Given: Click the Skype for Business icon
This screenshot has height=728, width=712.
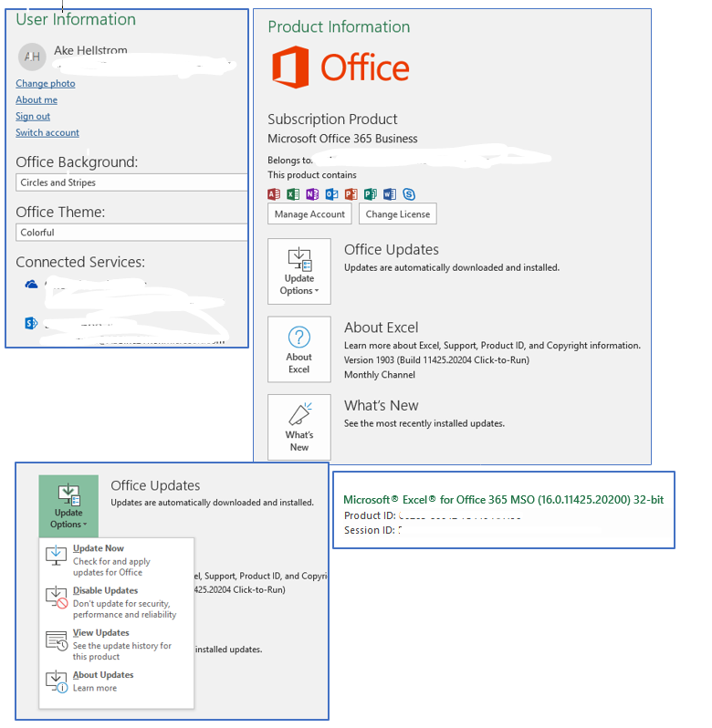Looking at the screenshot, I should coord(409,194).
